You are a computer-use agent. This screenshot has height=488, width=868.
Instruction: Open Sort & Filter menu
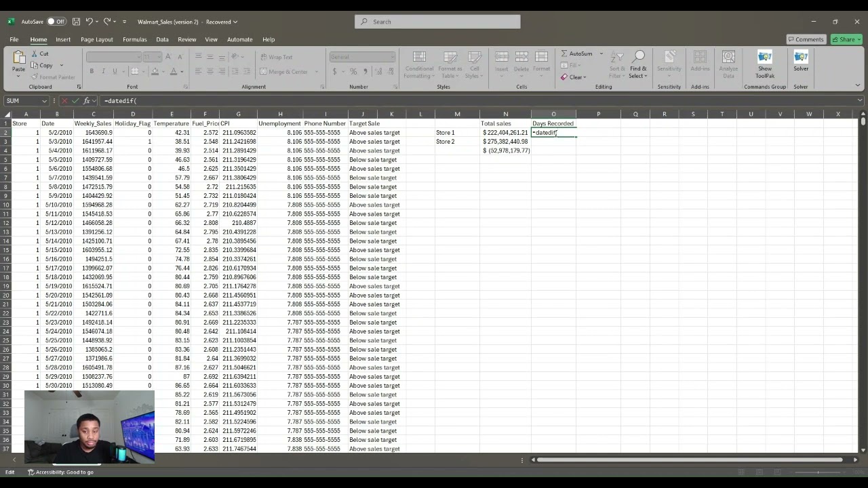pyautogui.click(x=617, y=65)
